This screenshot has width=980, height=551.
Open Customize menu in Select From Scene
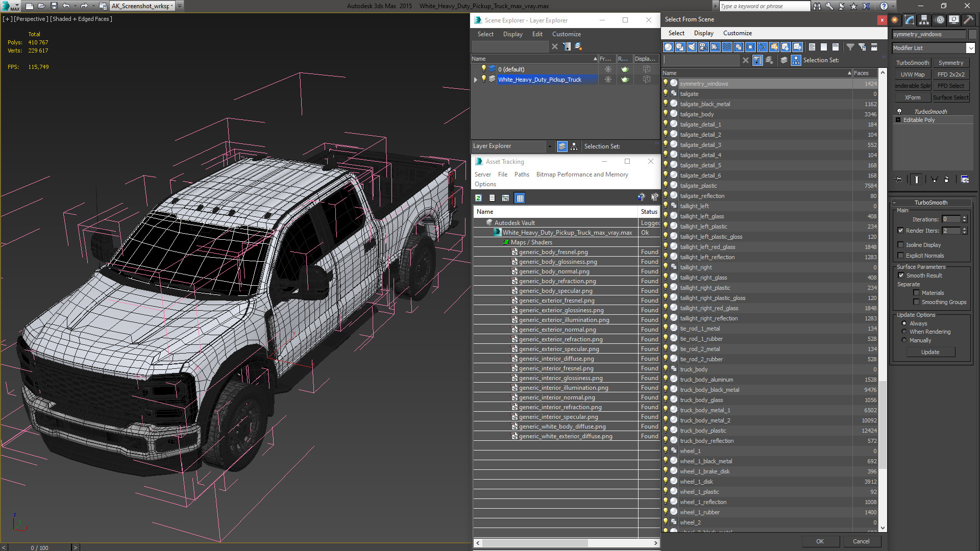[x=737, y=33]
